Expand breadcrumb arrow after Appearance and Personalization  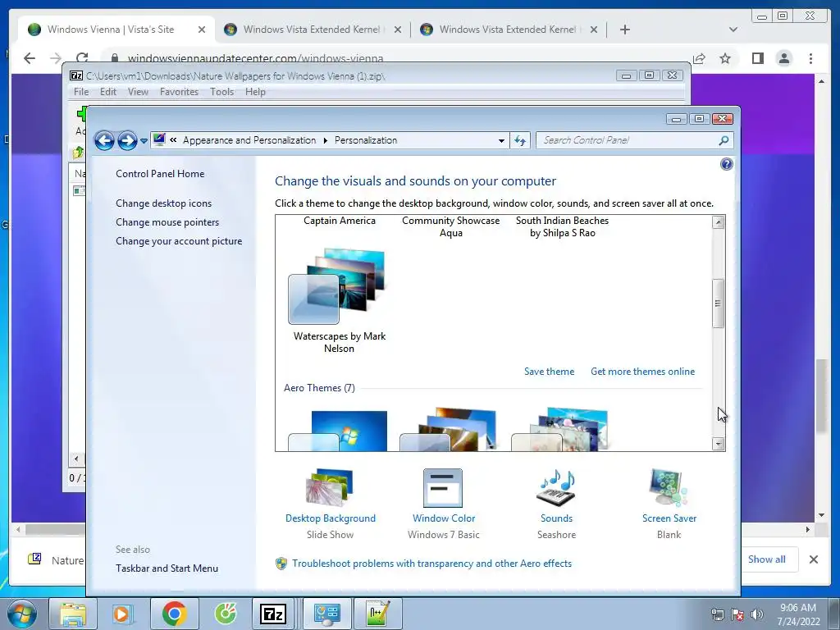coord(325,140)
